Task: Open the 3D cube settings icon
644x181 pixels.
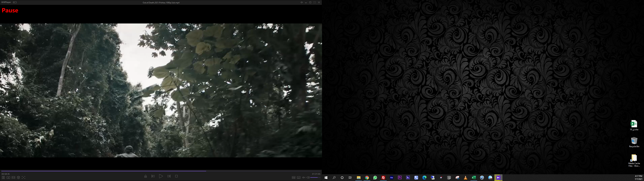Action: (x=18, y=177)
